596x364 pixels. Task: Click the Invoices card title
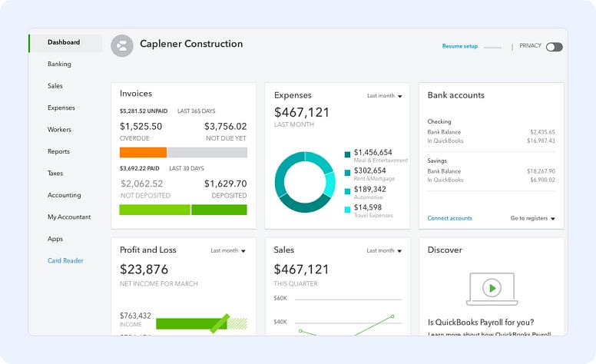pyautogui.click(x=136, y=94)
